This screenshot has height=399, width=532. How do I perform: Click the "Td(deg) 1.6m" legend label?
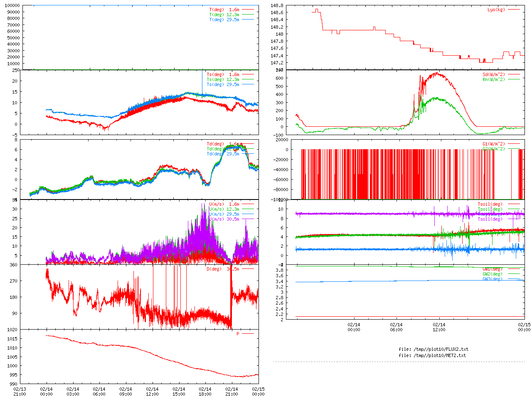(x=223, y=144)
